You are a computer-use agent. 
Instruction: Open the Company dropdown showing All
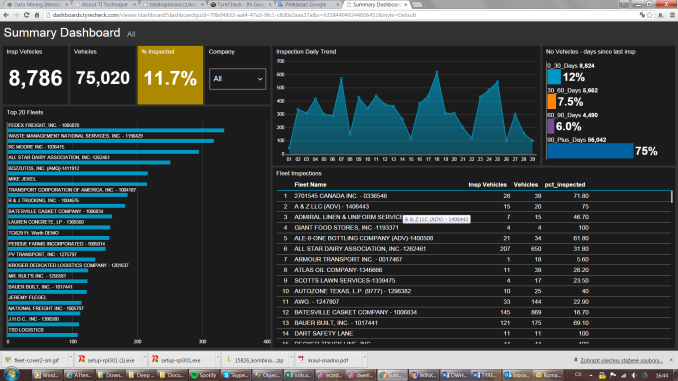coord(237,79)
